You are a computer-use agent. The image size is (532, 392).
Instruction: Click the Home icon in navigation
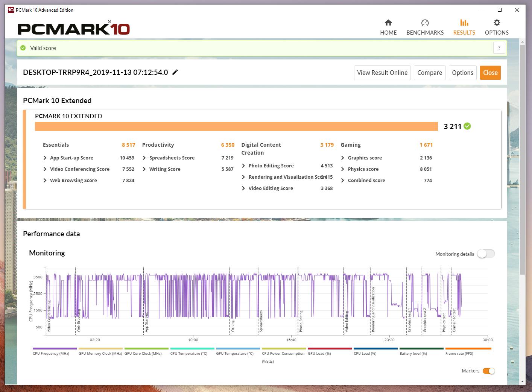point(388,23)
